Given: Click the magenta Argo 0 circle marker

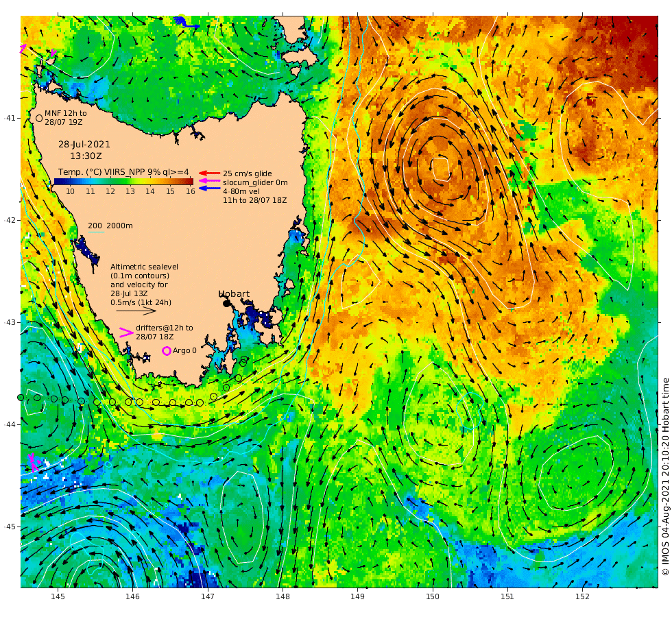Looking at the screenshot, I should click(x=166, y=351).
